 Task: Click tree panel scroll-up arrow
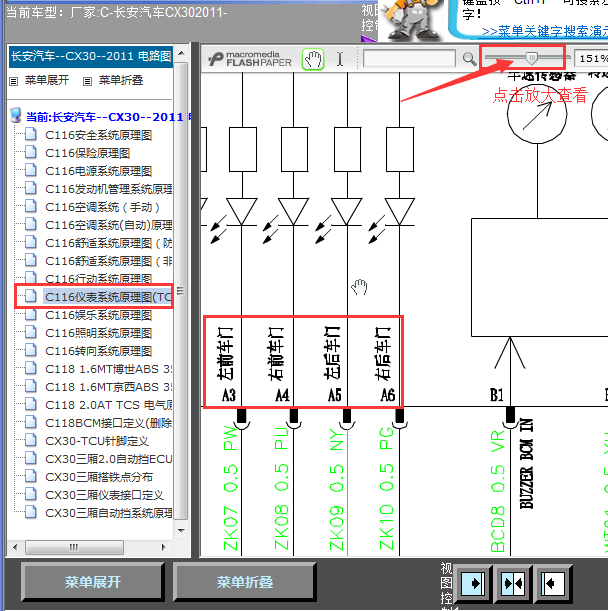[181, 53]
